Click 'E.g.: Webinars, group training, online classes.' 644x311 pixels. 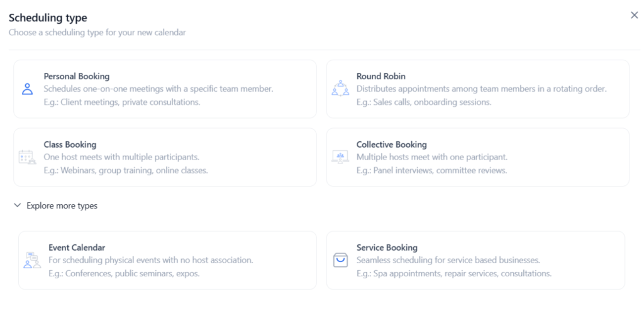126,170
